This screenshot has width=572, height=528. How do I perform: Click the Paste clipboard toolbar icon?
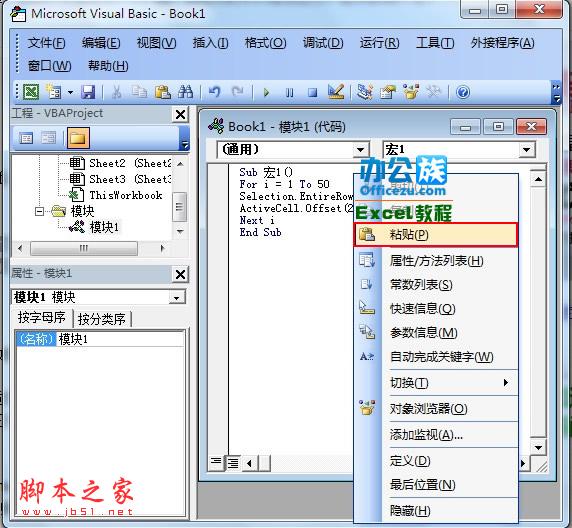pos(162,92)
